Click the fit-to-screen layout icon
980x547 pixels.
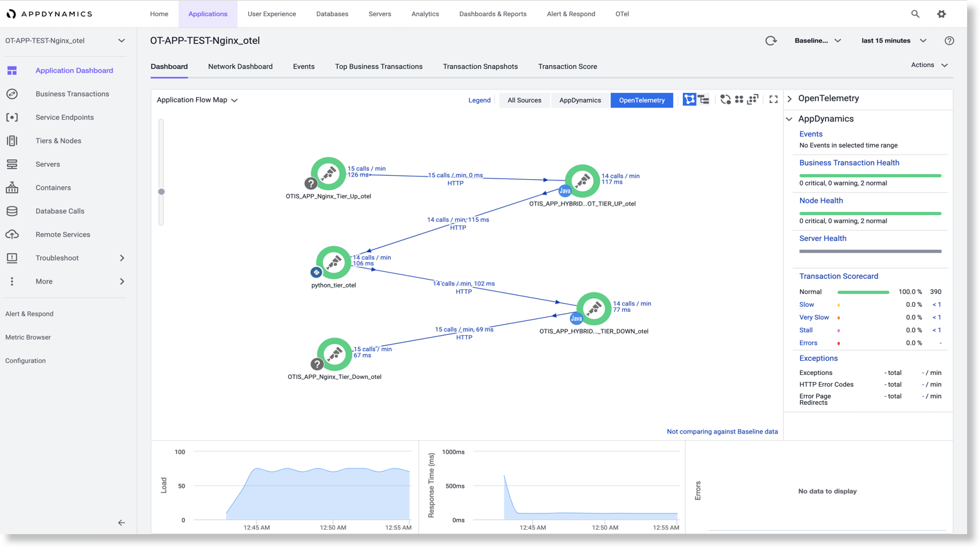coord(752,100)
